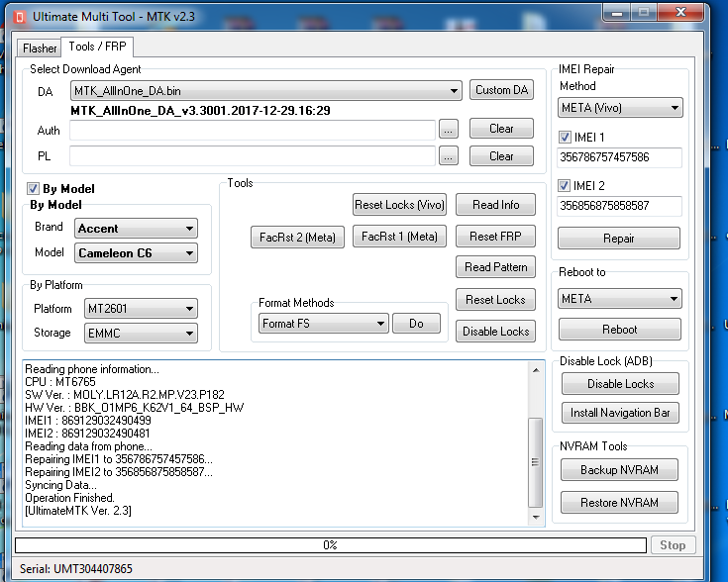Browse for a PL file

pyautogui.click(x=448, y=156)
